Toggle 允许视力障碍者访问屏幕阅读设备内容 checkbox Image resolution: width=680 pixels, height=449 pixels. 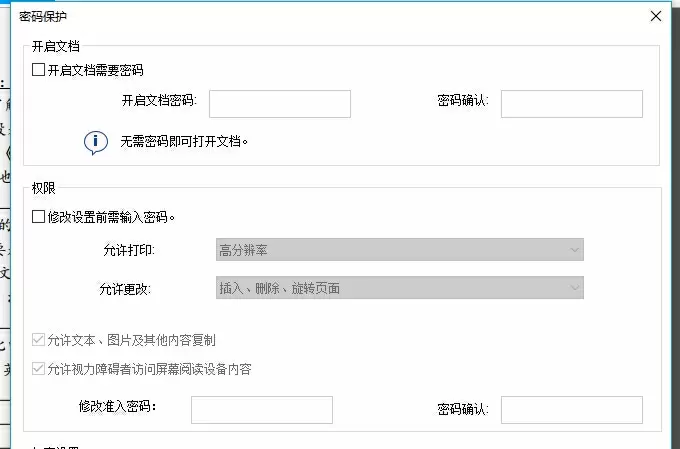click(x=39, y=369)
